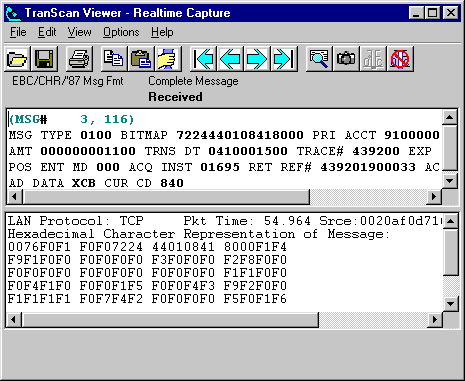
Task: Go to previous message left arrow
Action: point(230,59)
